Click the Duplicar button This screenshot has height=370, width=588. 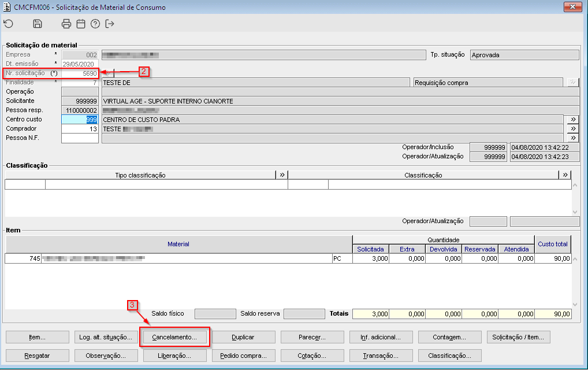click(x=243, y=337)
